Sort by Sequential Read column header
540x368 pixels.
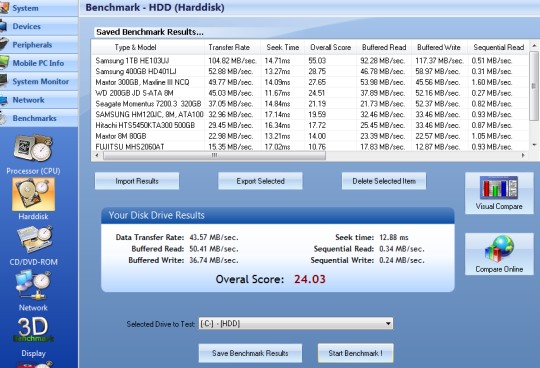[498, 48]
